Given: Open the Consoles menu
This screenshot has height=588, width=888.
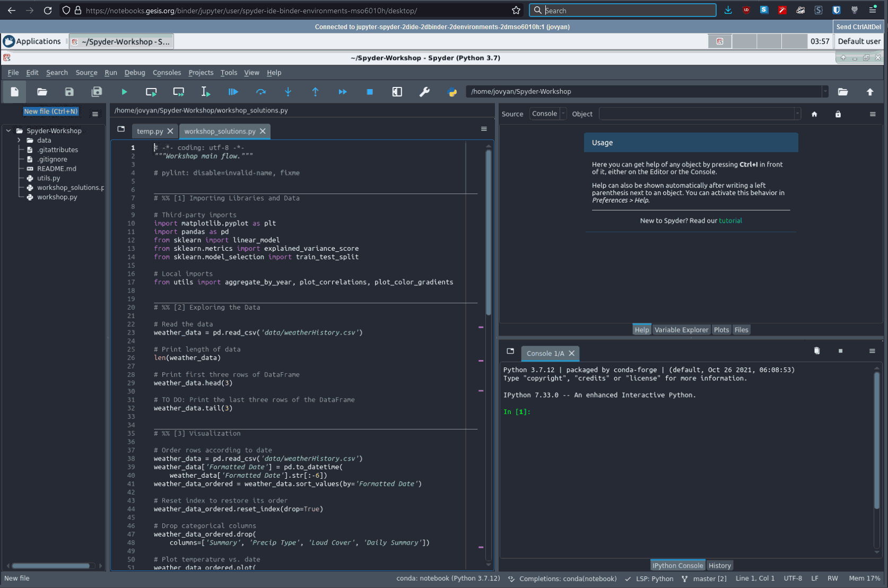Looking at the screenshot, I should [167, 73].
